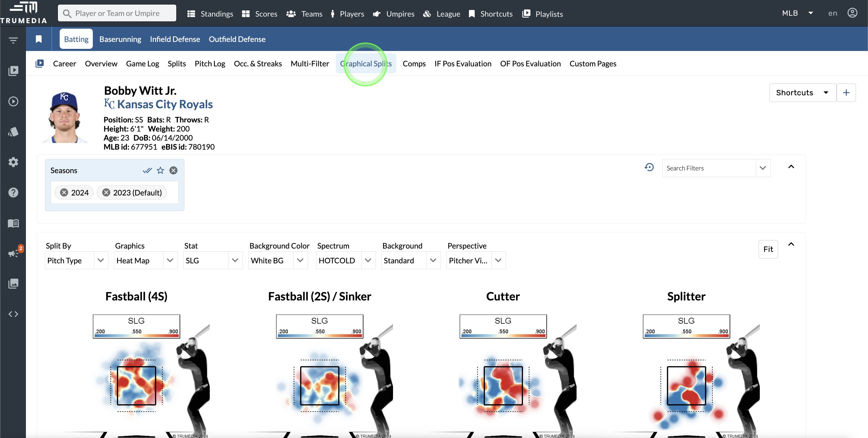This screenshot has height=438, width=868.
Task: Focus the Player or Team search field
Action: click(x=117, y=13)
